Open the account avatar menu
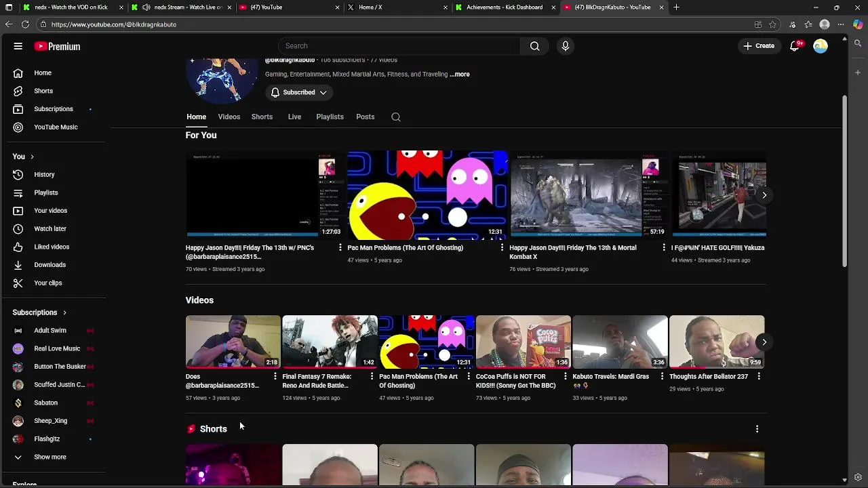The height and width of the screenshot is (488, 868). (821, 46)
